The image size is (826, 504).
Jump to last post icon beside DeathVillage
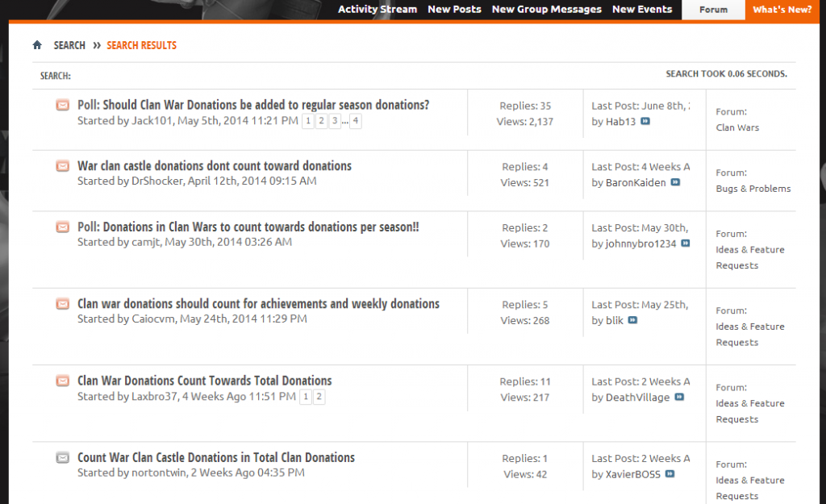tap(679, 398)
